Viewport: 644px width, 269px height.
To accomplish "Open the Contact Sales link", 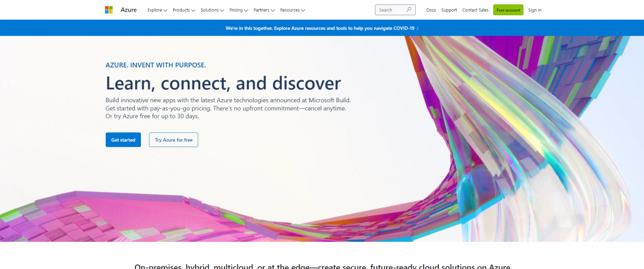I will (475, 10).
